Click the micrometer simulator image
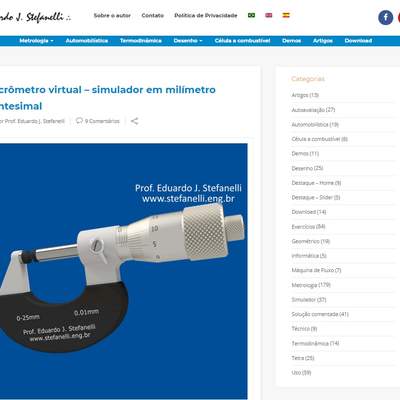 pyautogui.click(x=124, y=272)
